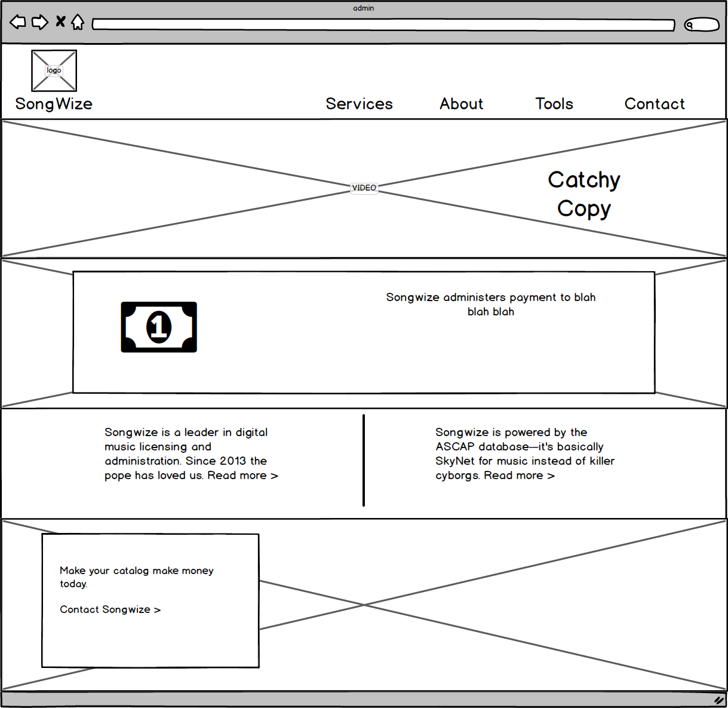
Task: Open the About menu item
Action: 462,104
